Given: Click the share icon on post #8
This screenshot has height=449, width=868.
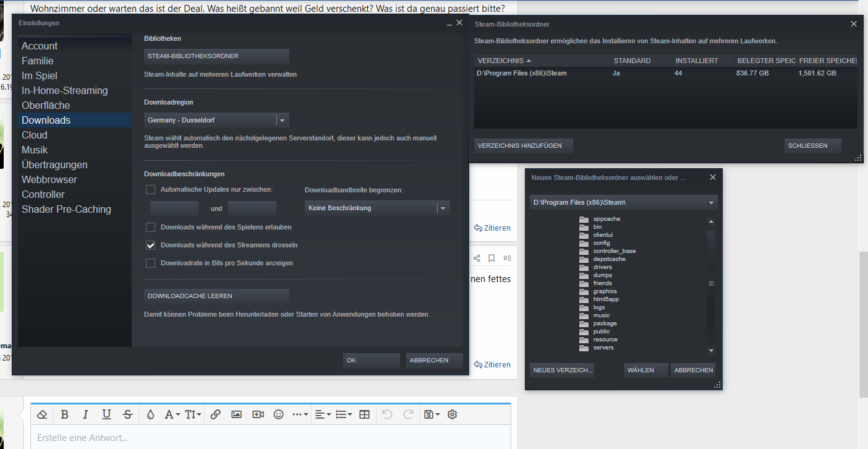Looking at the screenshot, I should 477,258.
